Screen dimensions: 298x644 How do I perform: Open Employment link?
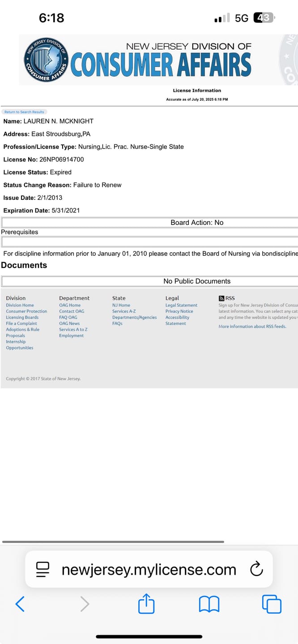point(71,335)
